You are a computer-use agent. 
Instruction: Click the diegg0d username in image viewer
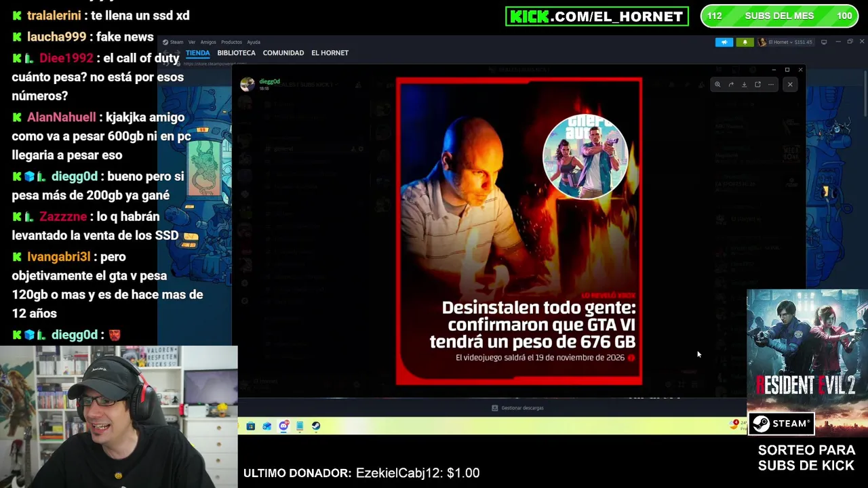pyautogui.click(x=269, y=81)
